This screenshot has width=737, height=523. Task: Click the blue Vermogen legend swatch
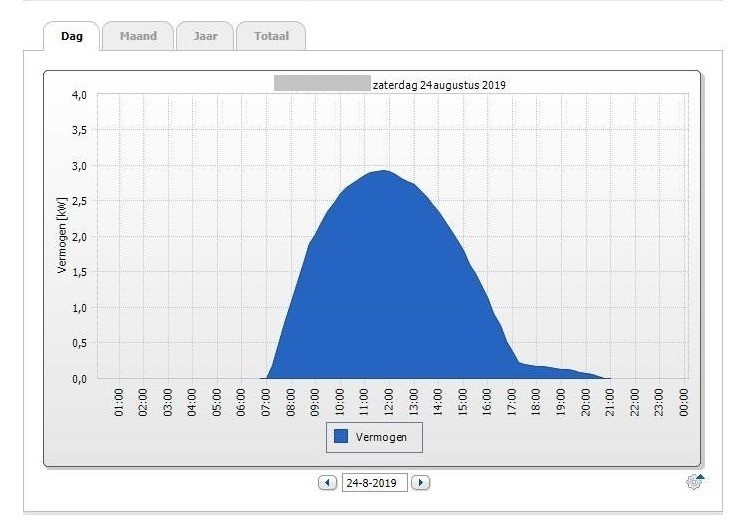coord(341,437)
